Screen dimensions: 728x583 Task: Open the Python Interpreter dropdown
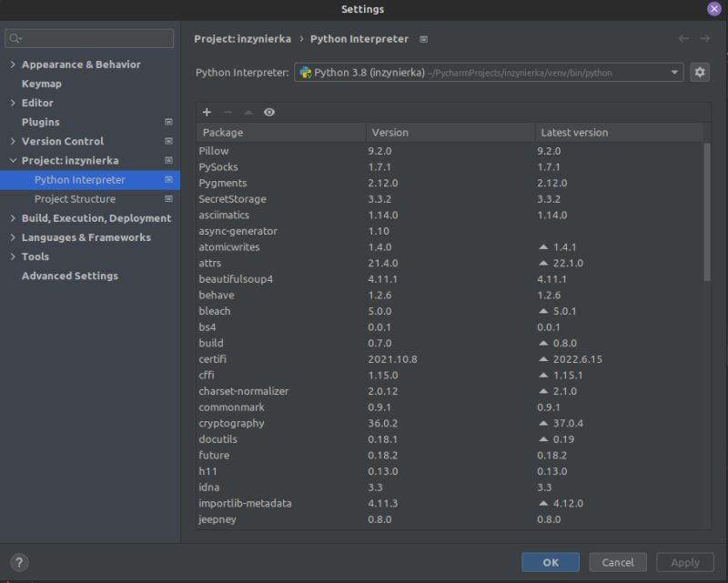[x=675, y=72]
